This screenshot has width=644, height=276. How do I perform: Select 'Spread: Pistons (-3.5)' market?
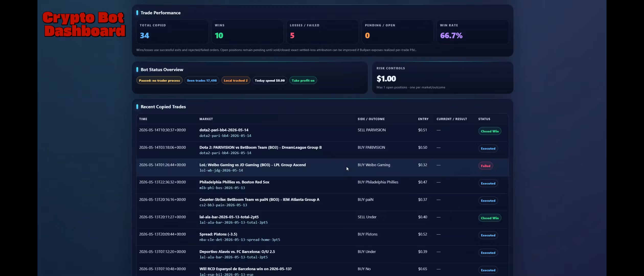tap(218, 234)
